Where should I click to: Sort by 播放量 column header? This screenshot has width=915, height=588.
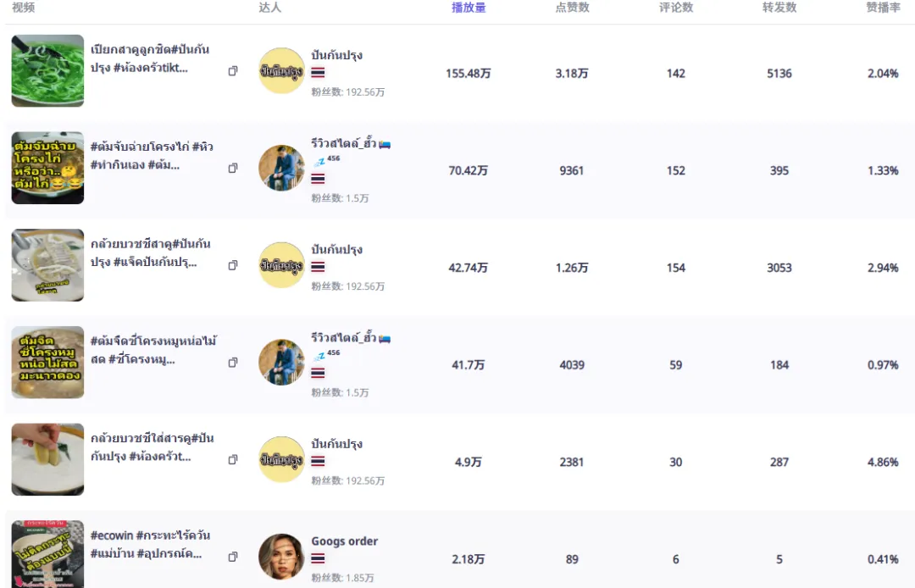(x=469, y=8)
